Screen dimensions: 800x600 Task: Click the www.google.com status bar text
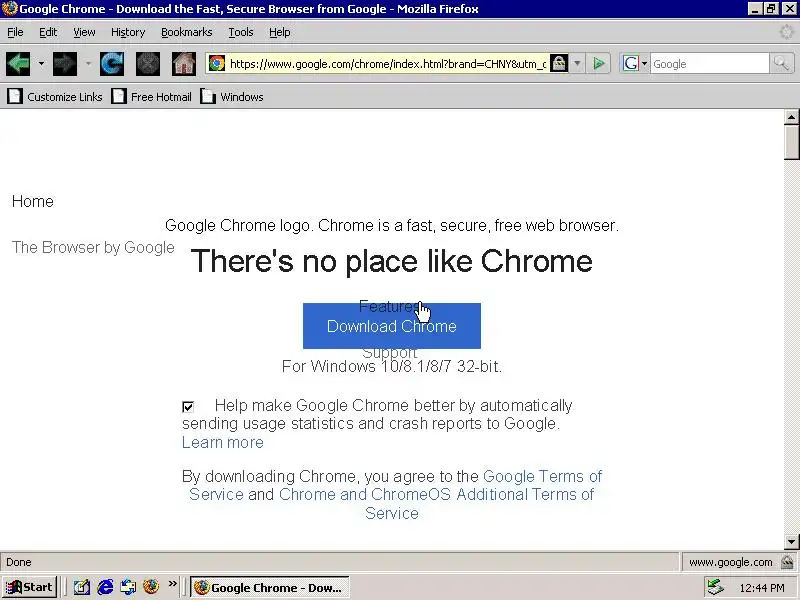[730, 562]
